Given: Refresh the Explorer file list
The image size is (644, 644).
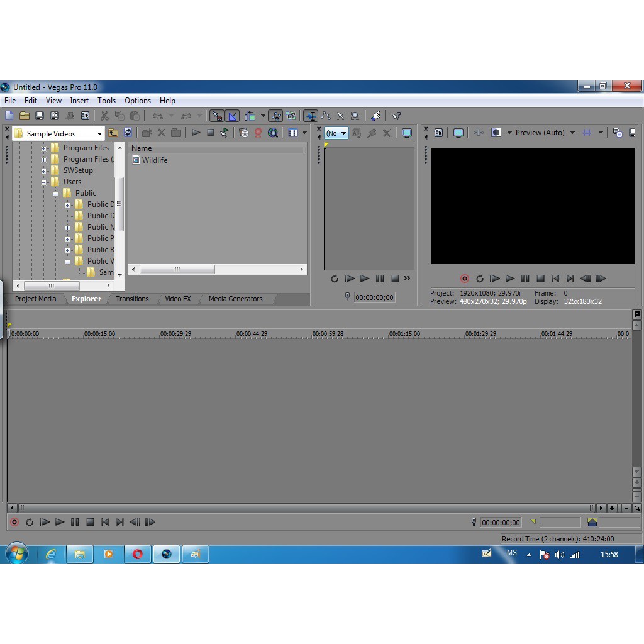Looking at the screenshot, I should 128,133.
